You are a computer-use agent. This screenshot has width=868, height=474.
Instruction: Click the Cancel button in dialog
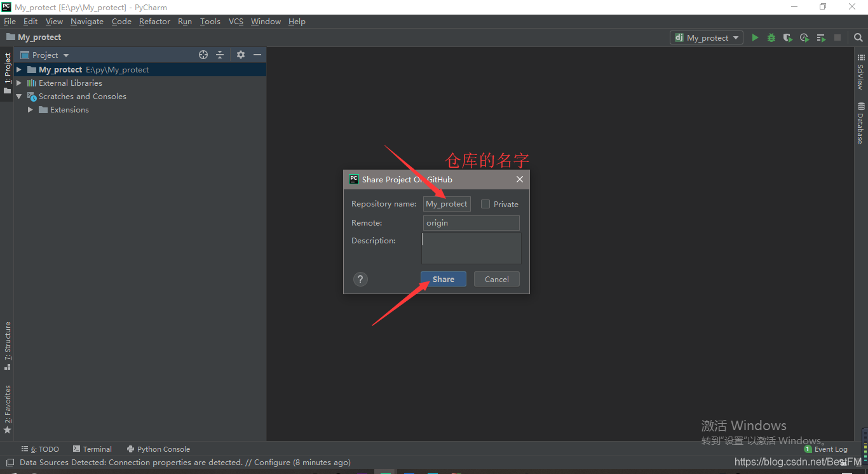tap(497, 279)
